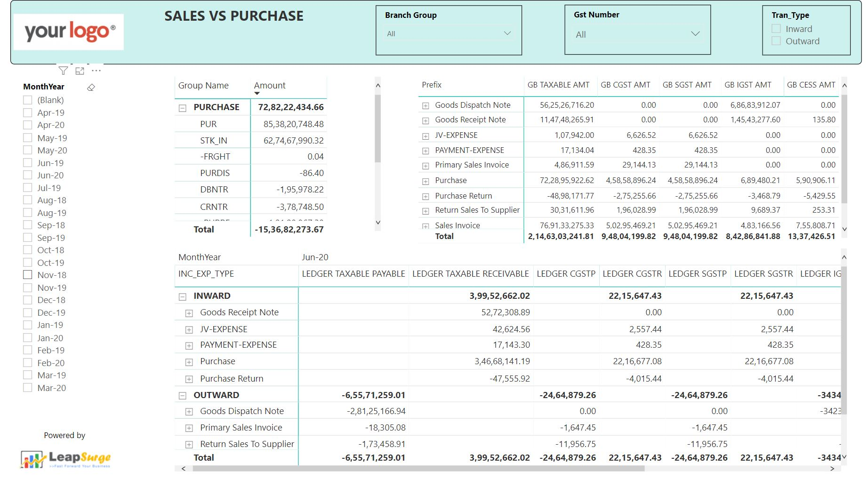
Task: Collapse the PURCHASE group row
Action: 183,108
